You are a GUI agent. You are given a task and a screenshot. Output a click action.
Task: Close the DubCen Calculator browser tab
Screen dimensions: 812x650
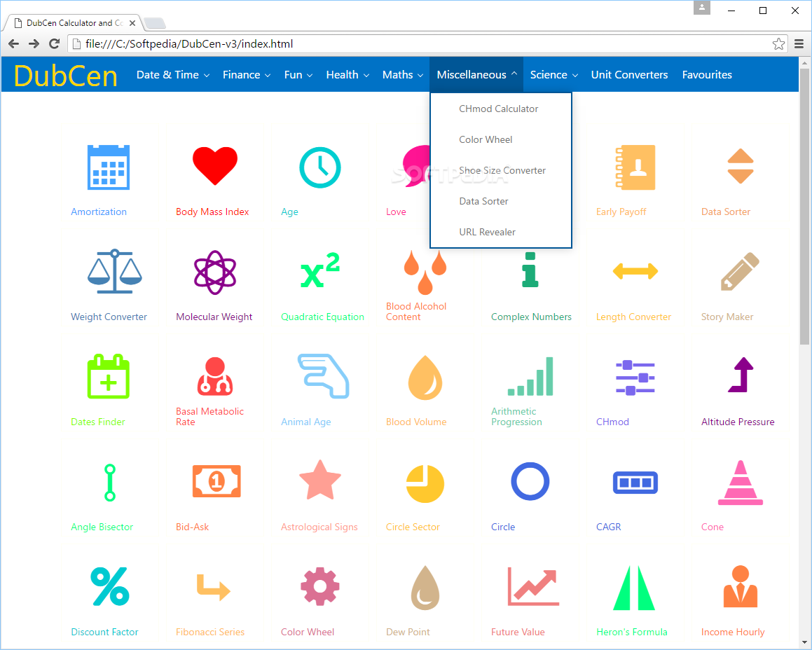tap(132, 23)
